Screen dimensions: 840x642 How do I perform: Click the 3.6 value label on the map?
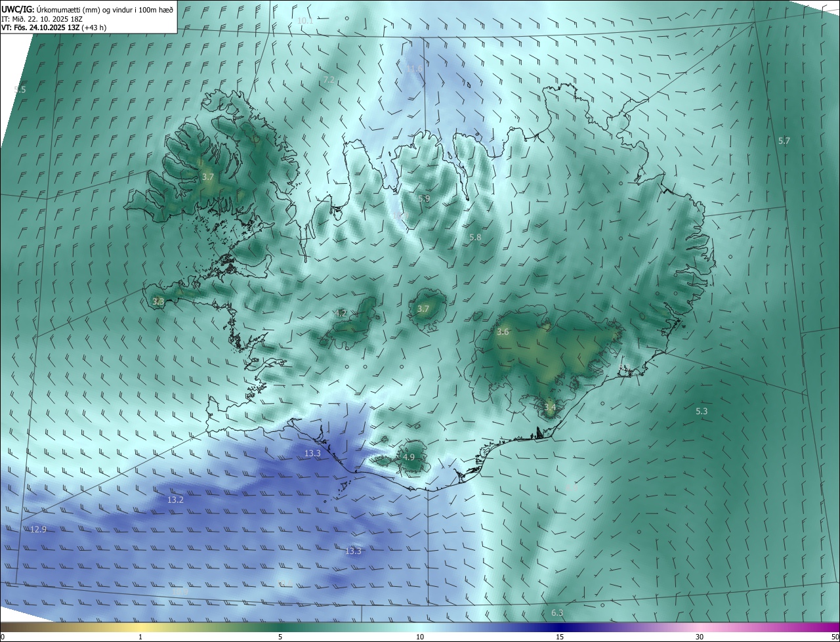pyautogui.click(x=503, y=332)
